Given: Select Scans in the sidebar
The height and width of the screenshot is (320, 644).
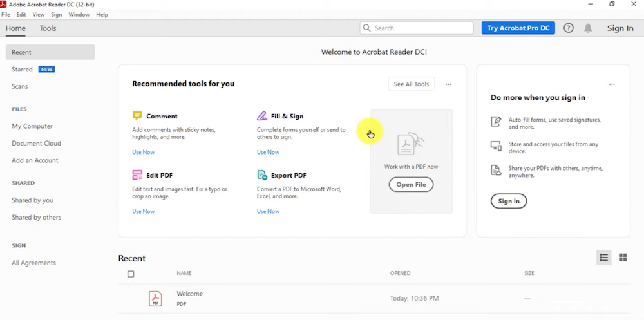Looking at the screenshot, I should pos(20,87).
